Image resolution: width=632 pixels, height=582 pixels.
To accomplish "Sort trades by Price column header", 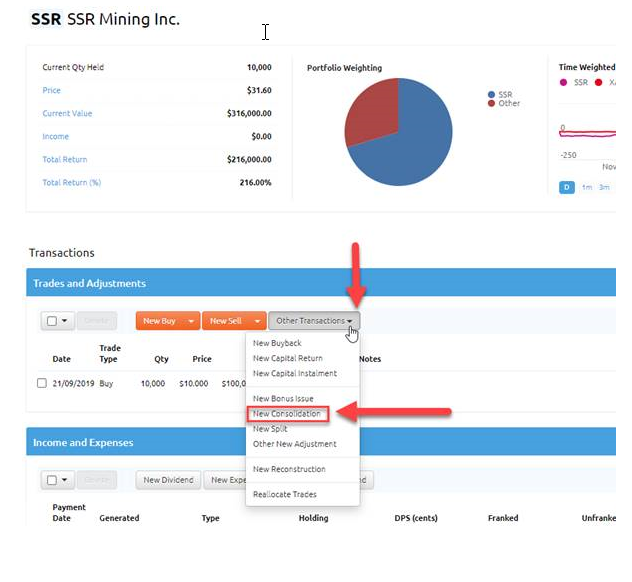I will (x=202, y=359).
